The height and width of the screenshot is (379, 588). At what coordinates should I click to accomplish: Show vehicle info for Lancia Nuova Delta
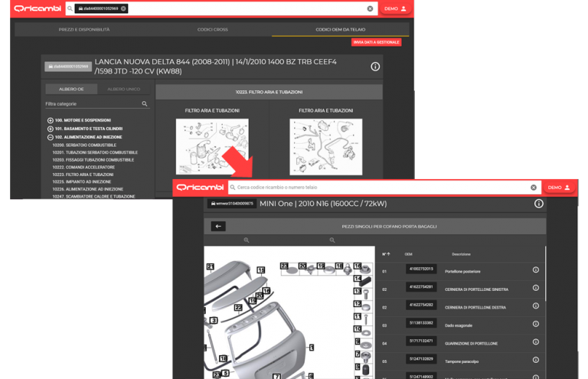pos(375,67)
